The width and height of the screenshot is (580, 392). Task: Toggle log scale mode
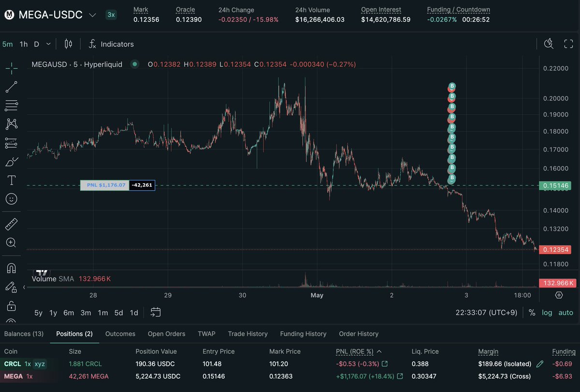pos(547,313)
